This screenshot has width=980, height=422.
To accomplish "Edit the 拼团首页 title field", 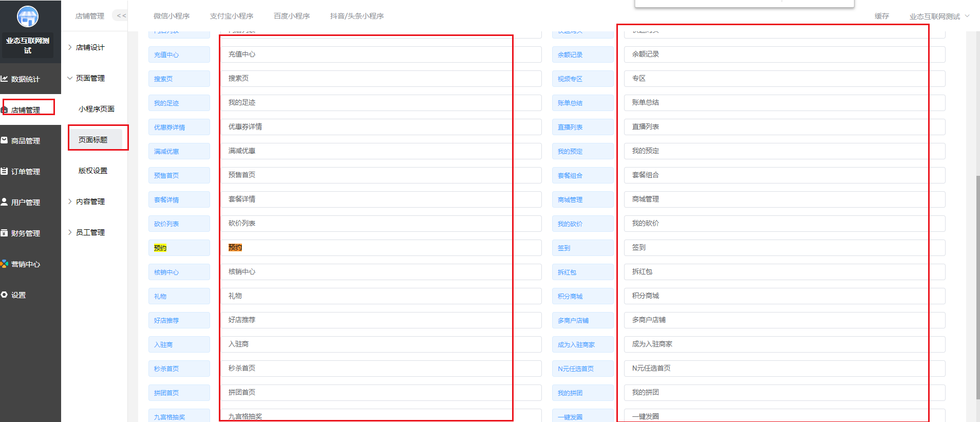I will tap(381, 393).
